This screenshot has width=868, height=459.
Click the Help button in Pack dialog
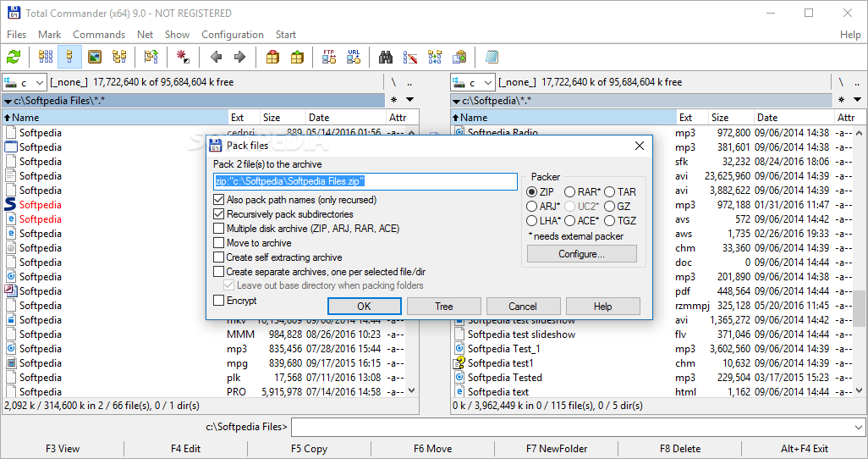click(603, 306)
